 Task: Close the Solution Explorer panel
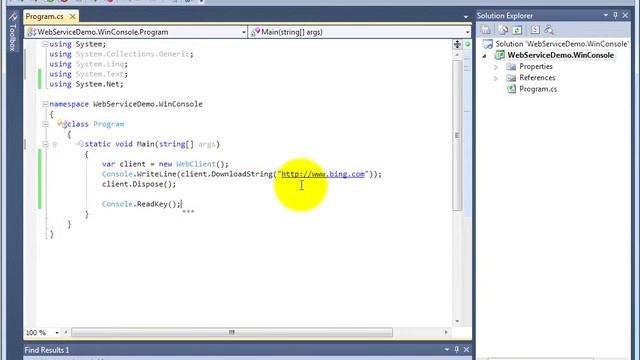(625, 16)
